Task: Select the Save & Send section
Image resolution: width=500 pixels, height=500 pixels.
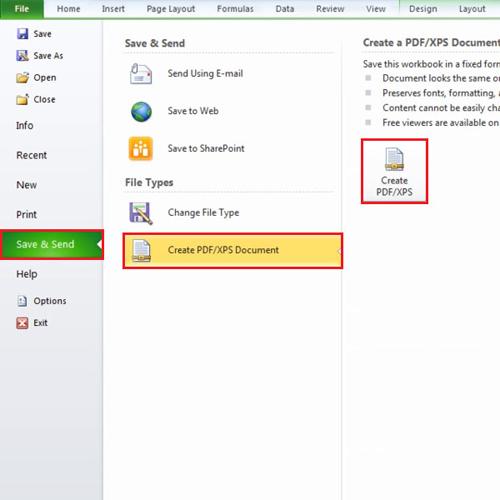Action: tap(52, 244)
